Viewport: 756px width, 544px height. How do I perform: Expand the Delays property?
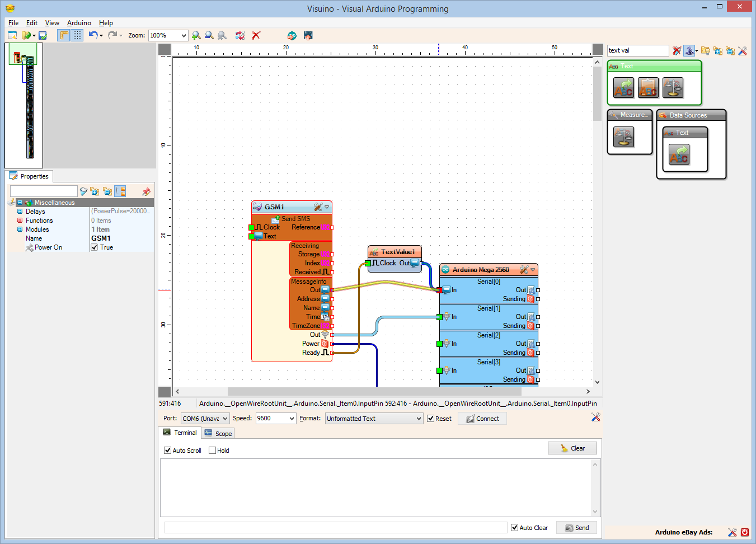(x=20, y=212)
